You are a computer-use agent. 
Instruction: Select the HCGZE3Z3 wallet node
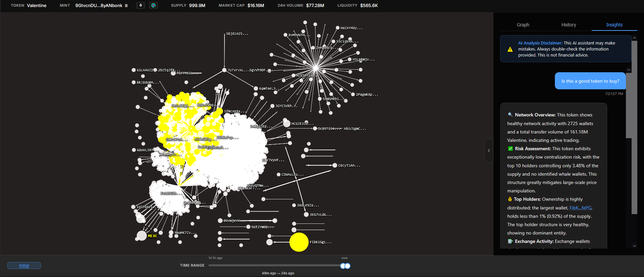click(x=287, y=123)
